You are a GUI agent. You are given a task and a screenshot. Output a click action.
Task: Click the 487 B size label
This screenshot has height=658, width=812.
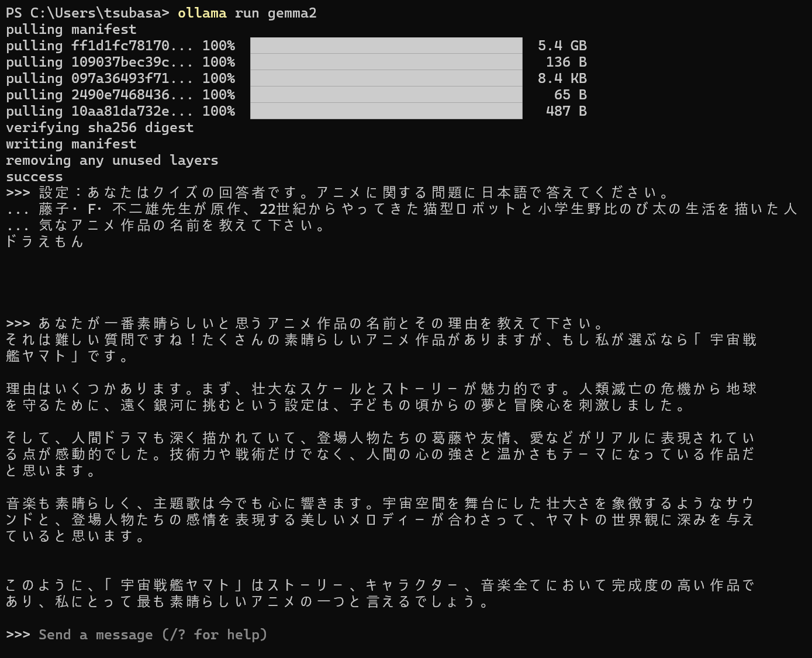click(x=566, y=110)
